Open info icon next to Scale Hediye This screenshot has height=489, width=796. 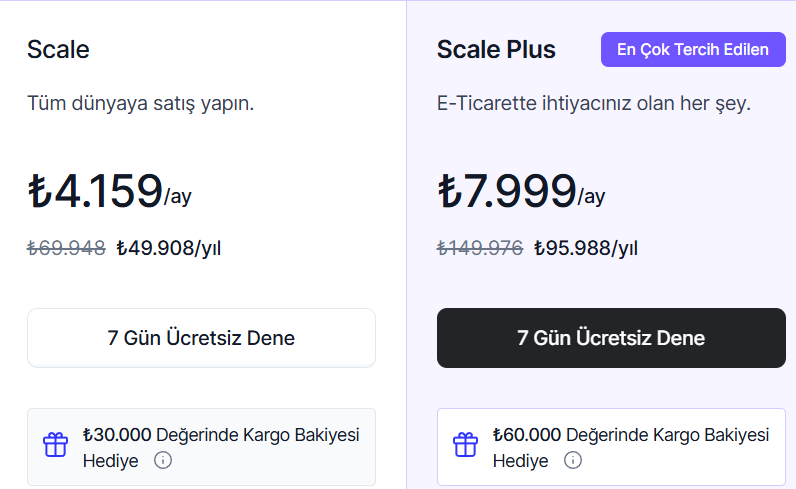(x=163, y=461)
